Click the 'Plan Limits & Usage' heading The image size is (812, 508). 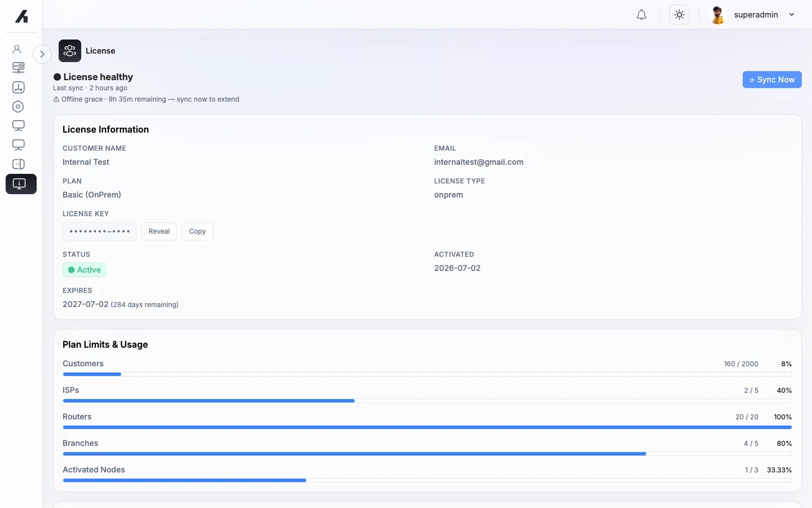coord(105,345)
